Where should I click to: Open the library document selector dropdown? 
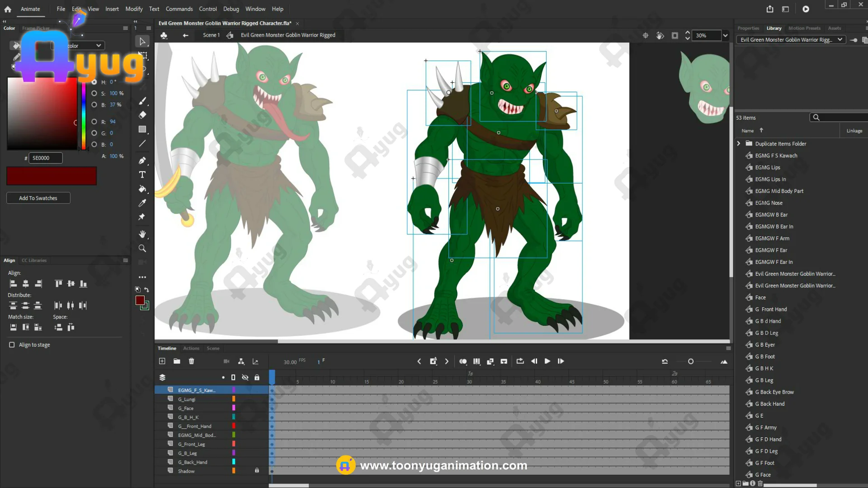click(x=840, y=40)
